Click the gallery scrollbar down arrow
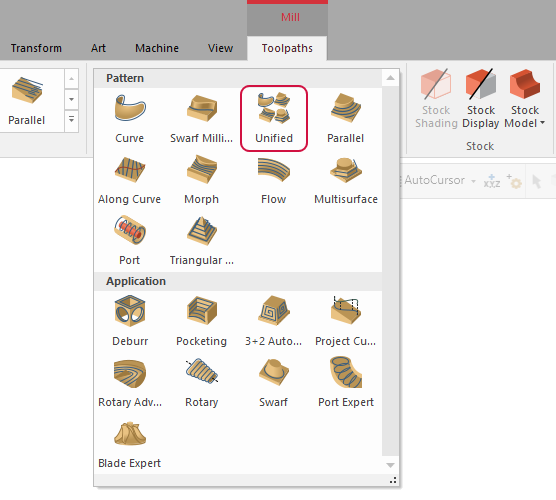The image size is (556, 500). (x=390, y=465)
